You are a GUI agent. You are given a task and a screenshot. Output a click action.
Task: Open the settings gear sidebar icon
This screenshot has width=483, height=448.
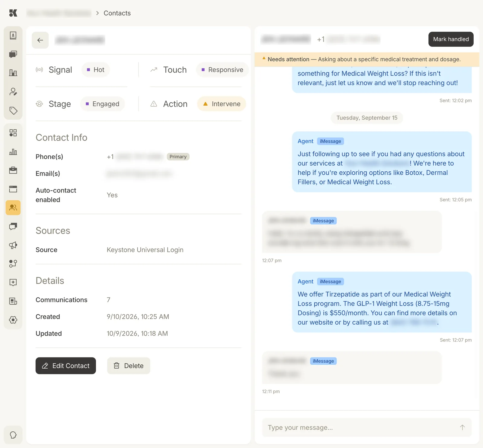[x=13, y=320]
